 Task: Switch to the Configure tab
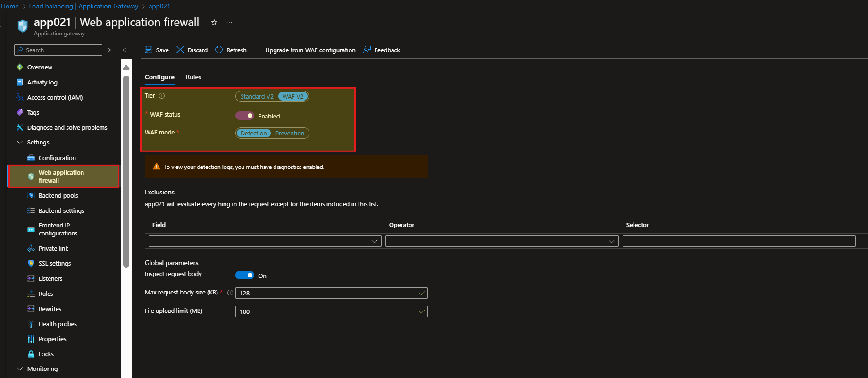click(x=159, y=77)
